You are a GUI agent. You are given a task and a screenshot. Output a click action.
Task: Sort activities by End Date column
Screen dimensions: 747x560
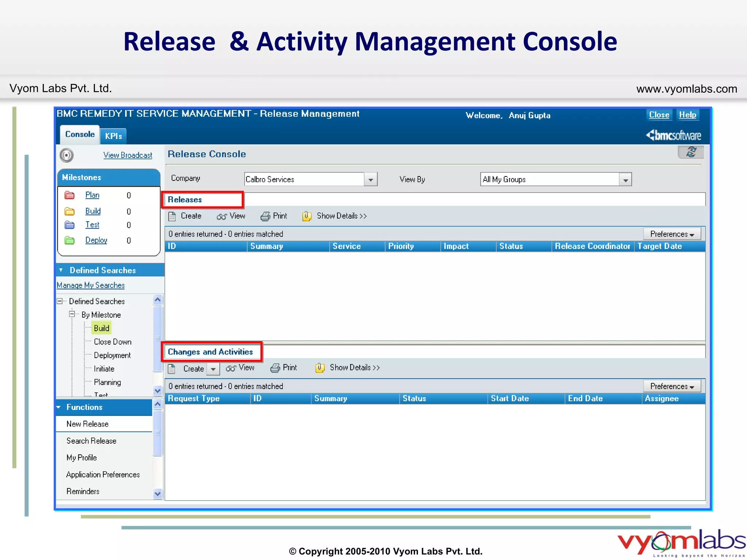point(603,398)
